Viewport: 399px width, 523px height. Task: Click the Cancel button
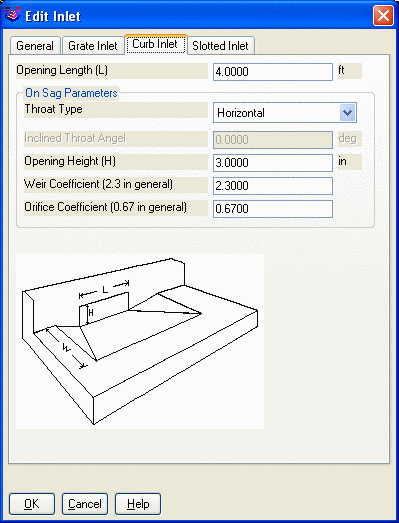coord(85,504)
